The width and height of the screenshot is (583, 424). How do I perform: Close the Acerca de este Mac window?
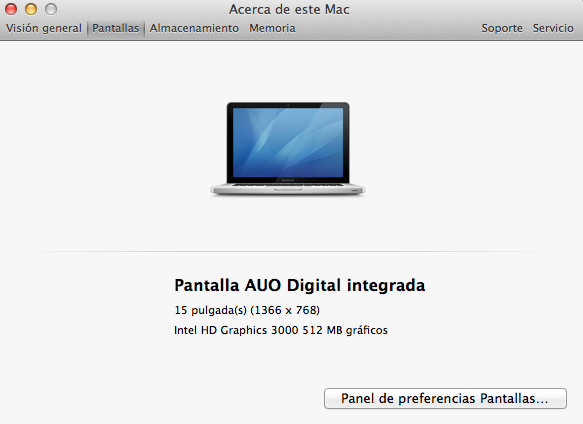11,9
